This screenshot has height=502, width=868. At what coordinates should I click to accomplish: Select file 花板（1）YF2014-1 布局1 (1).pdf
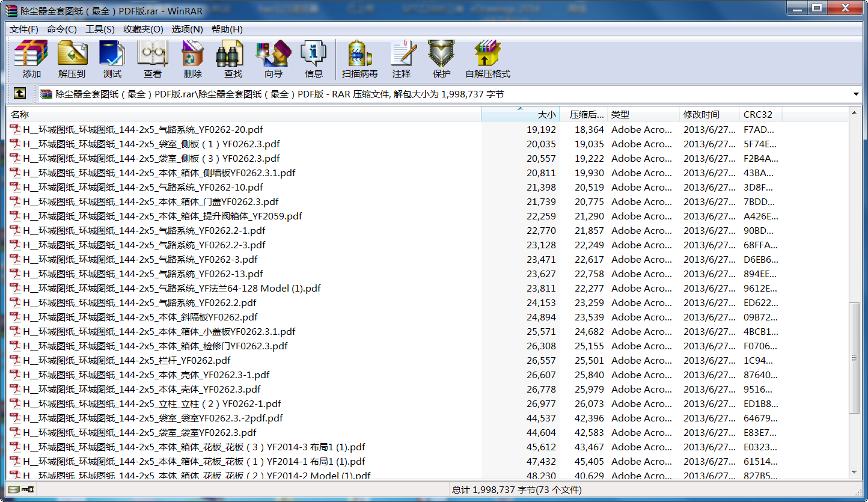click(x=194, y=461)
